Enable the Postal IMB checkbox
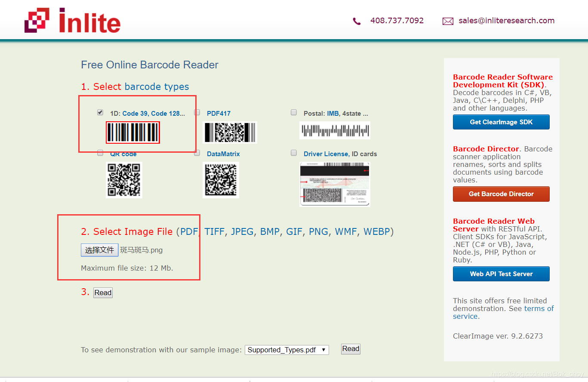The width and height of the screenshot is (588, 382). (294, 112)
